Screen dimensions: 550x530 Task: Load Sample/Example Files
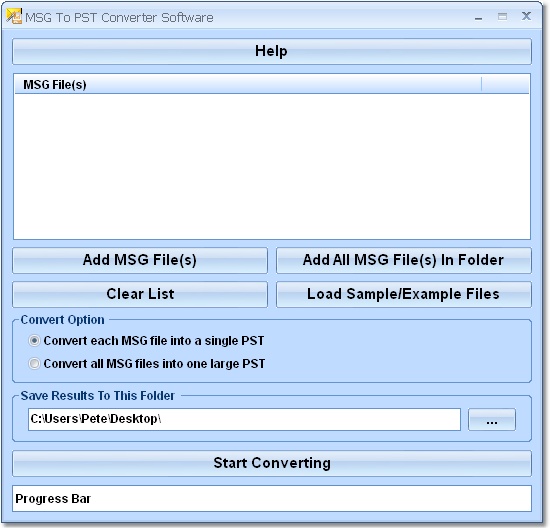pyautogui.click(x=404, y=294)
